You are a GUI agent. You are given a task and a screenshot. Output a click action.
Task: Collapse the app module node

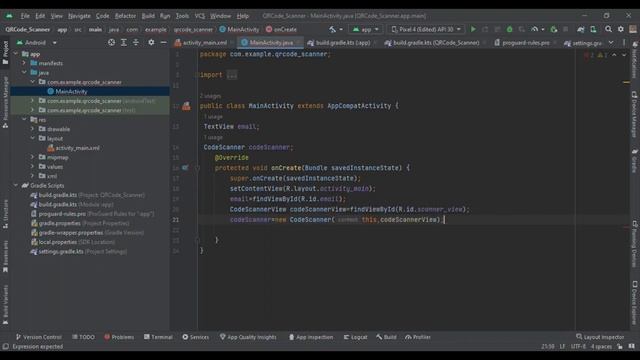pyautogui.click(x=16, y=54)
